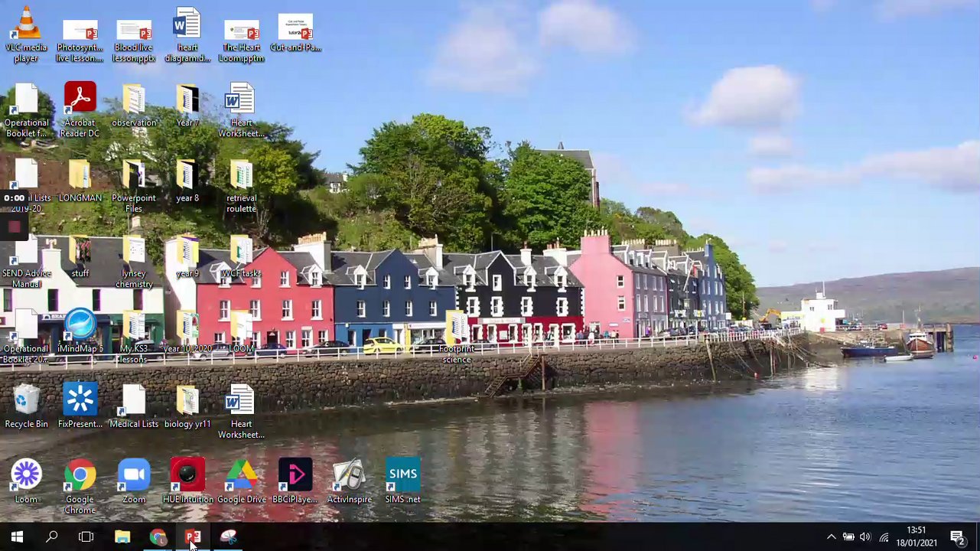This screenshot has width=980, height=551.
Task: Open PowerPoint from the taskbar
Action: point(192,537)
